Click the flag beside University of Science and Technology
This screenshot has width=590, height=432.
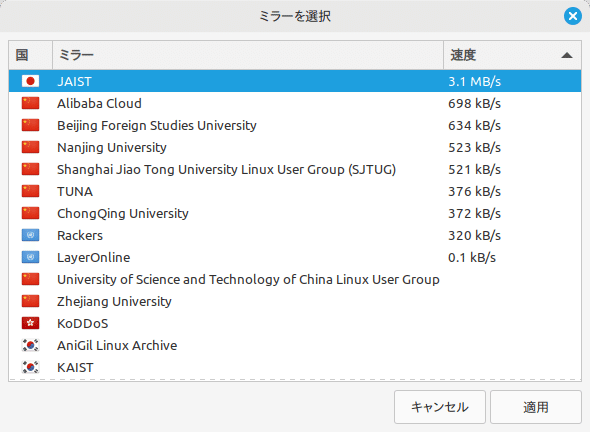point(30,279)
